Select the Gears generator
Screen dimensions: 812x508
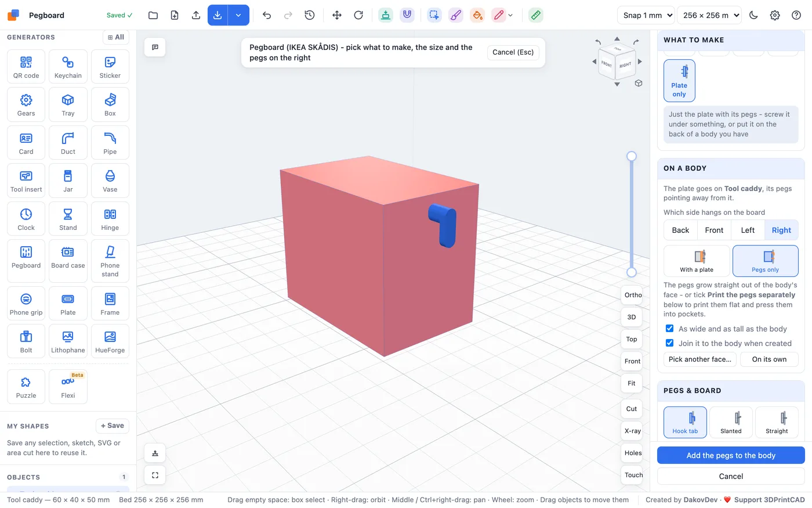(x=26, y=105)
